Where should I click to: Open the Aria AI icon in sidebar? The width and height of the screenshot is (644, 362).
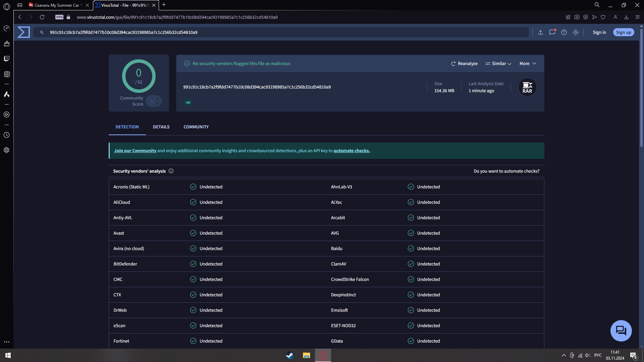pyautogui.click(x=7, y=94)
